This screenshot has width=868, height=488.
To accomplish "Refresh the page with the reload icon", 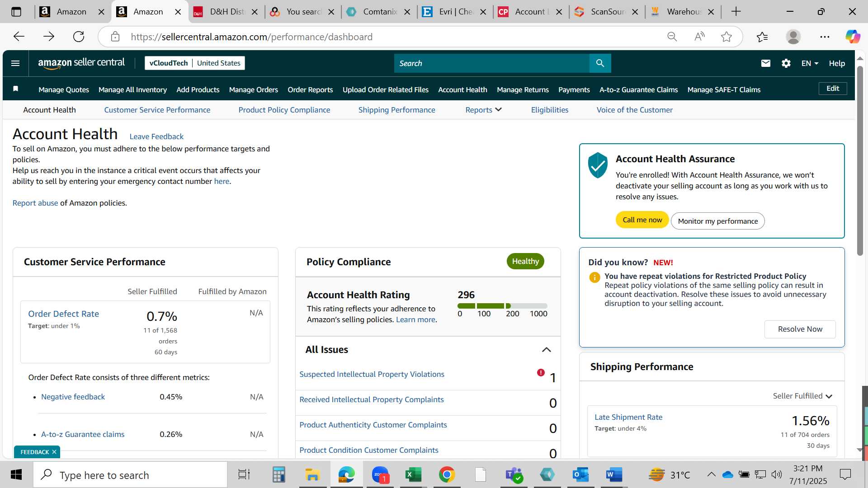I will click(79, 37).
